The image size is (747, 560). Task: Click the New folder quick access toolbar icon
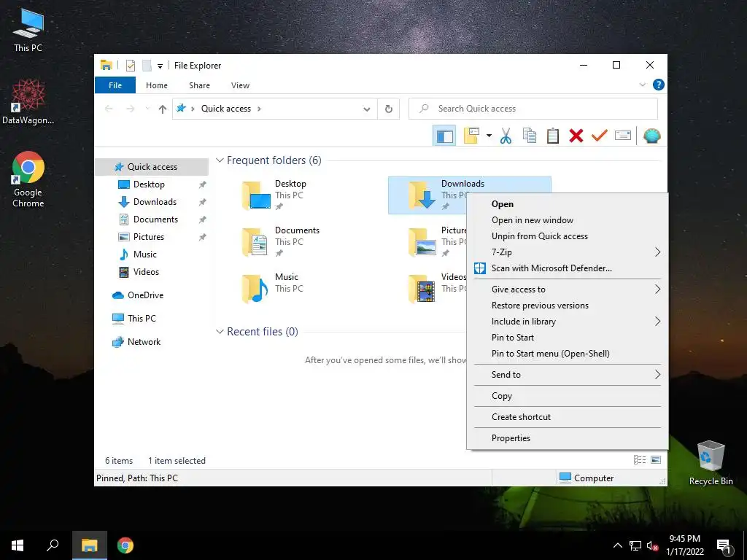[x=147, y=66]
